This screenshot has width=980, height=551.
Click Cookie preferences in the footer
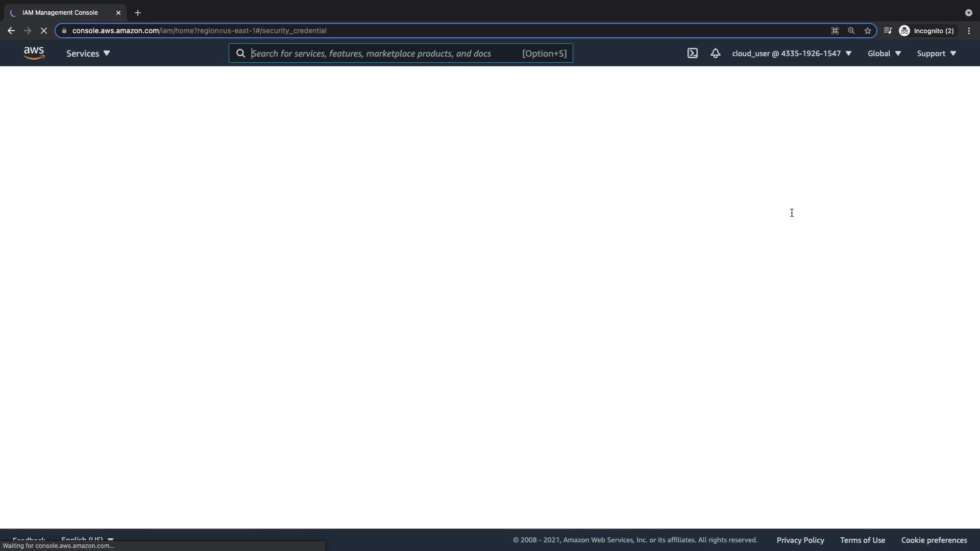(x=934, y=540)
